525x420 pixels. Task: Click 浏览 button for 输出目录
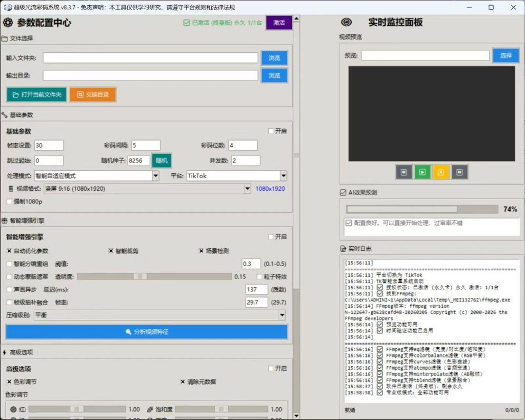click(x=274, y=76)
